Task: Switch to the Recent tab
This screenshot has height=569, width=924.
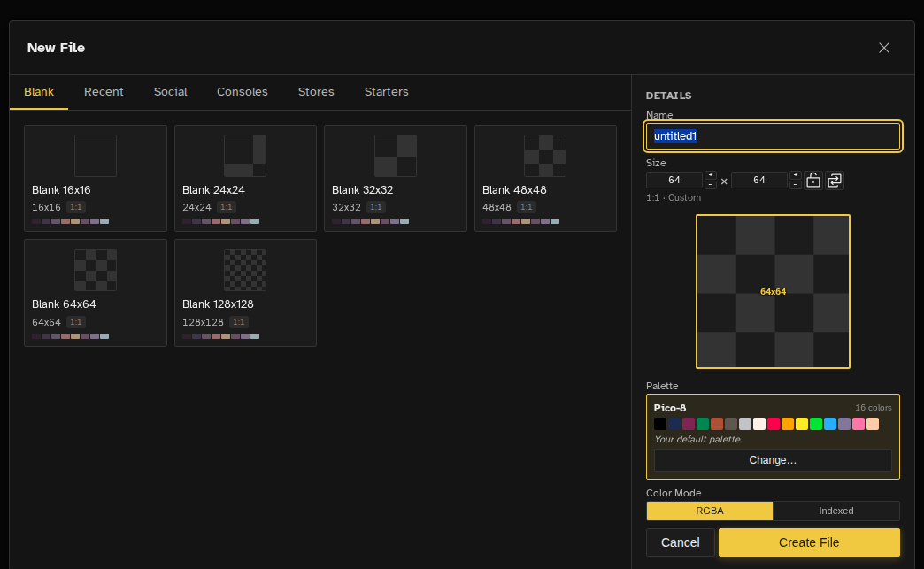Action: (104, 92)
